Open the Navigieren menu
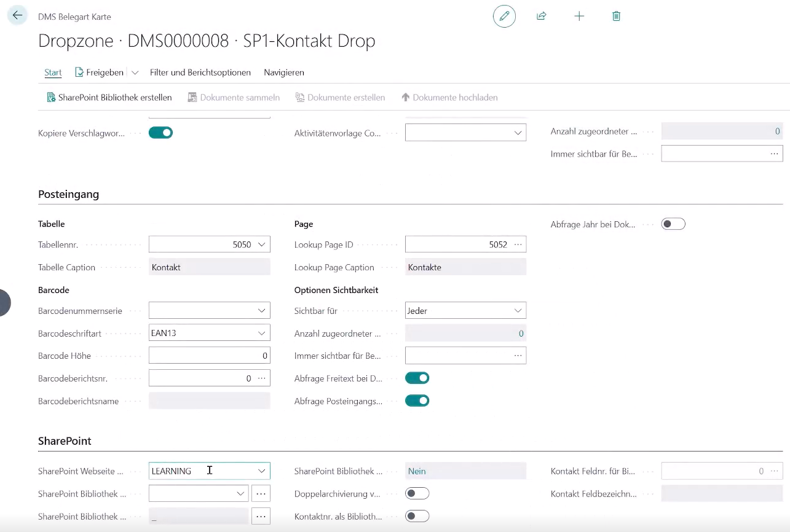 point(283,72)
